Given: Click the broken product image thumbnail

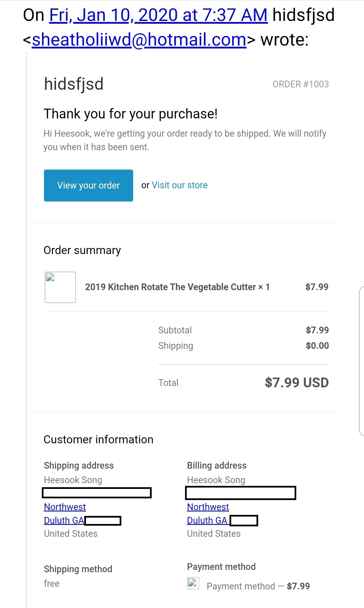Looking at the screenshot, I should pyautogui.click(x=60, y=287).
